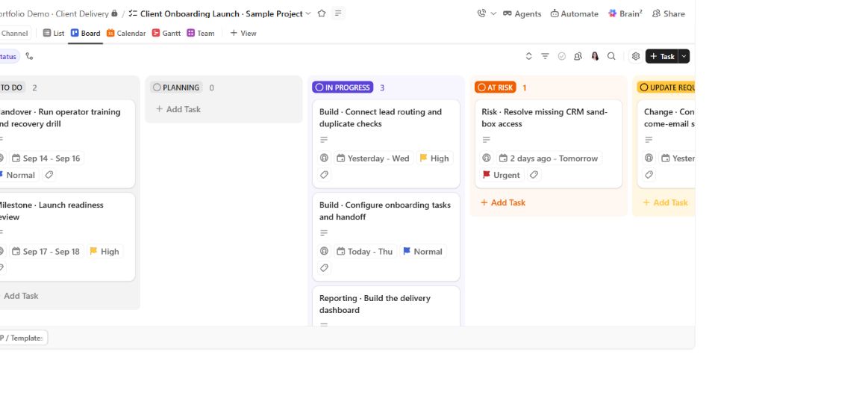Open the Agents panel

tap(522, 14)
